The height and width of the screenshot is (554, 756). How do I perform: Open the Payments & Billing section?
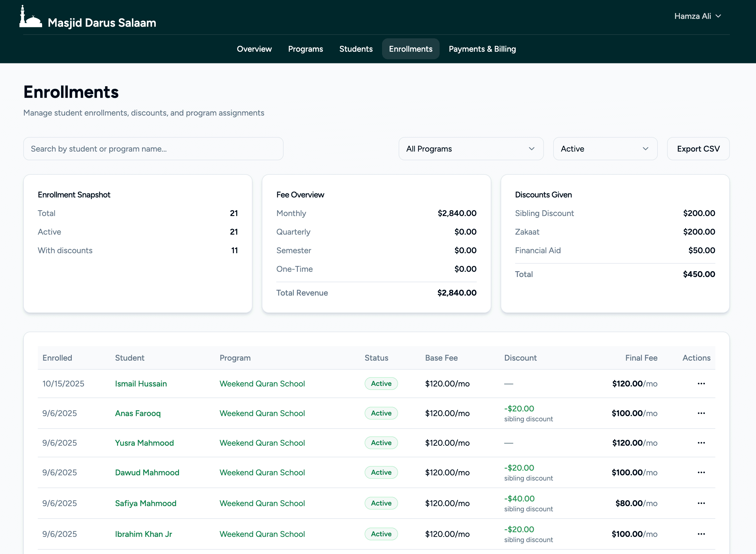(x=482, y=48)
